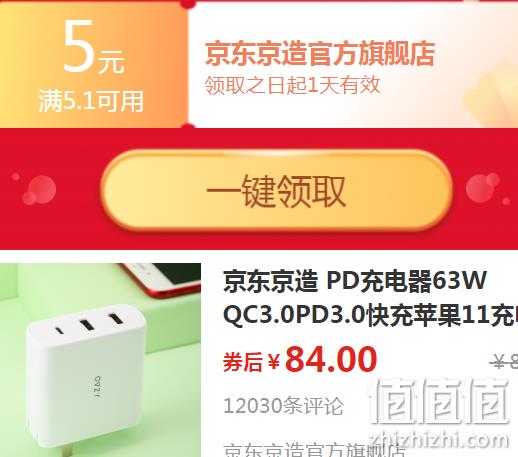Open product title 京东京造 PD充电器63W
This screenshot has height=457, width=518.
pos(355,282)
